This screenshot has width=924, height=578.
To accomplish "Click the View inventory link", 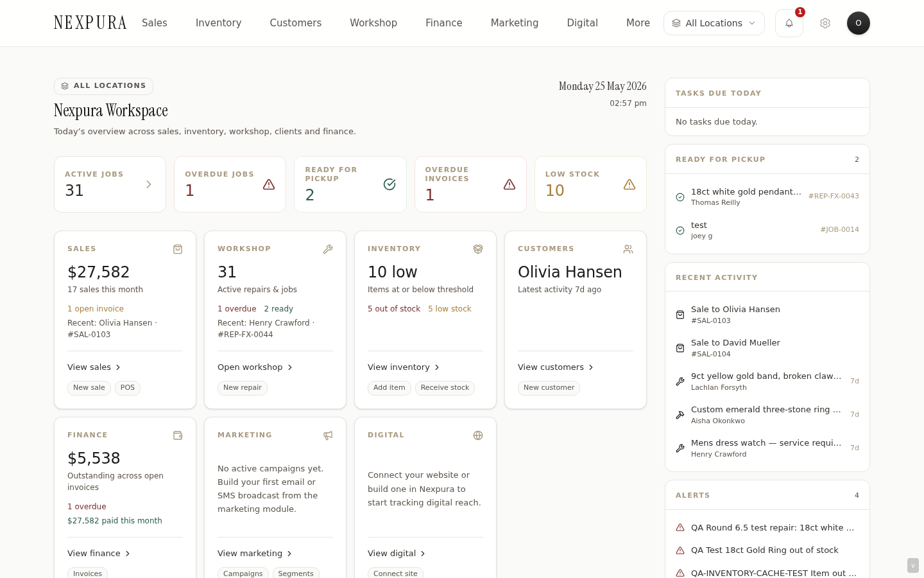I will coord(404,367).
